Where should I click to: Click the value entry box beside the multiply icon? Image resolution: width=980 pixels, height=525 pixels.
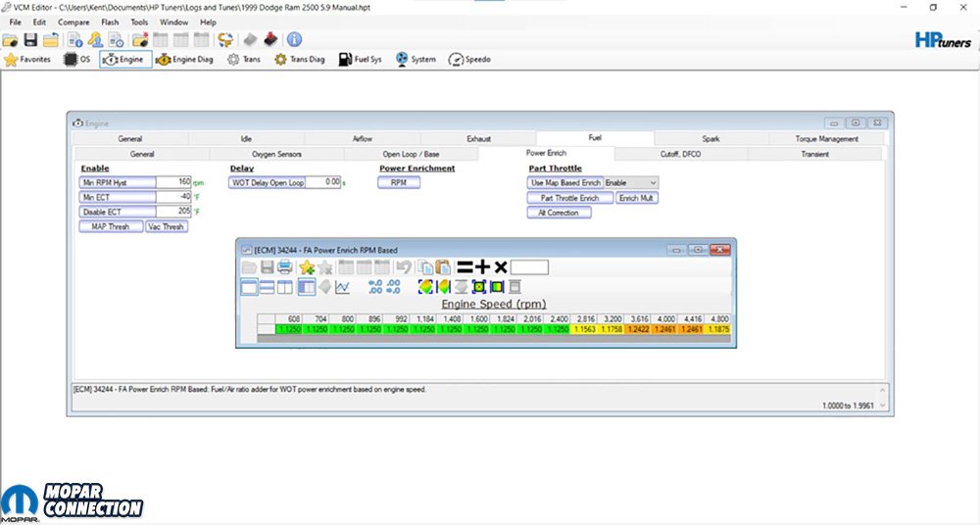(529, 267)
